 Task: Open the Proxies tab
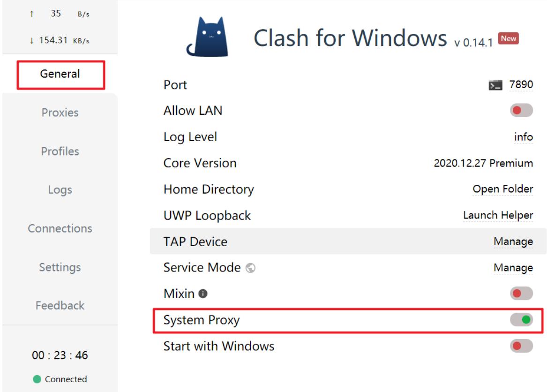tap(60, 113)
